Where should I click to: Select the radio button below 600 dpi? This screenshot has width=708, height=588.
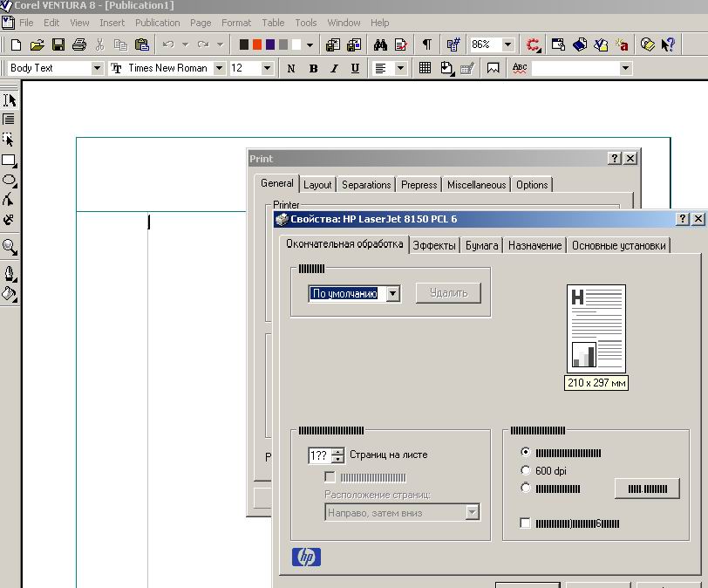pos(525,489)
